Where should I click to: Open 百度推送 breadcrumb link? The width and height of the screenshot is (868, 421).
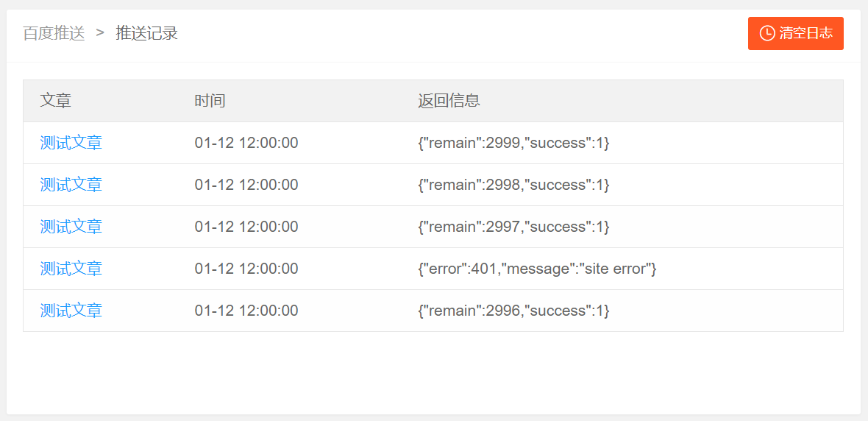(x=54, y=33)
